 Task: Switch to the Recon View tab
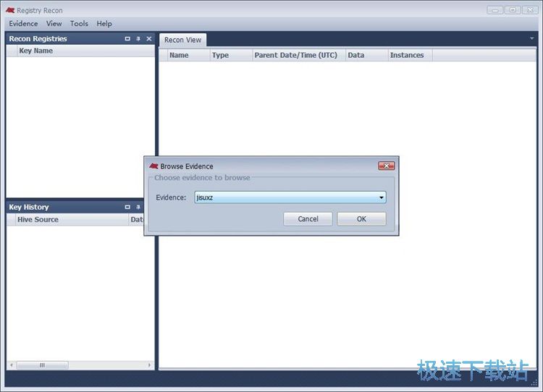tap(182, 40)
